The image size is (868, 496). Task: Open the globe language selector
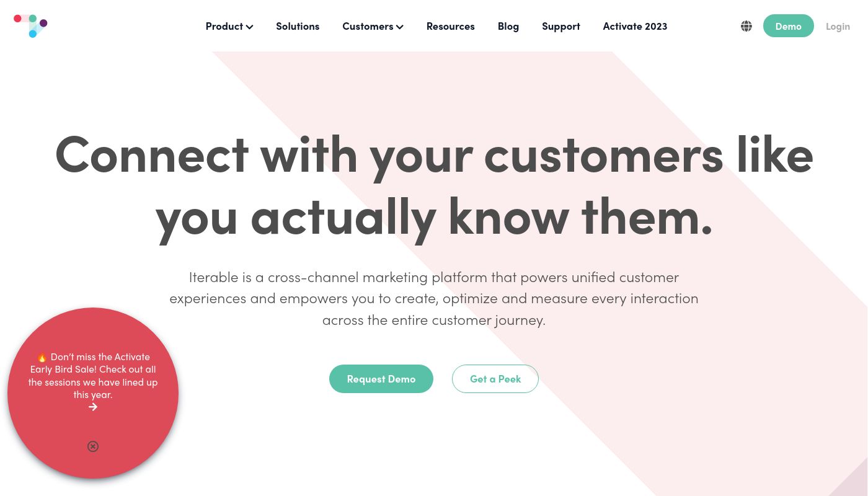[746, 26]
